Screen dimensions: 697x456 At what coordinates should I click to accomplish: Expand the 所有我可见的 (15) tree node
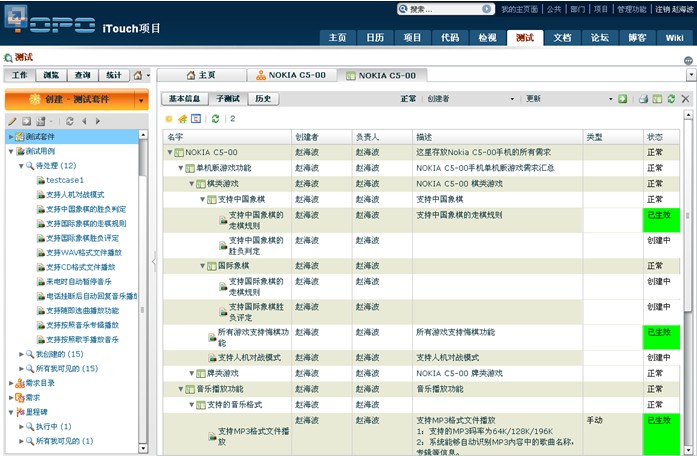[21, 369]
